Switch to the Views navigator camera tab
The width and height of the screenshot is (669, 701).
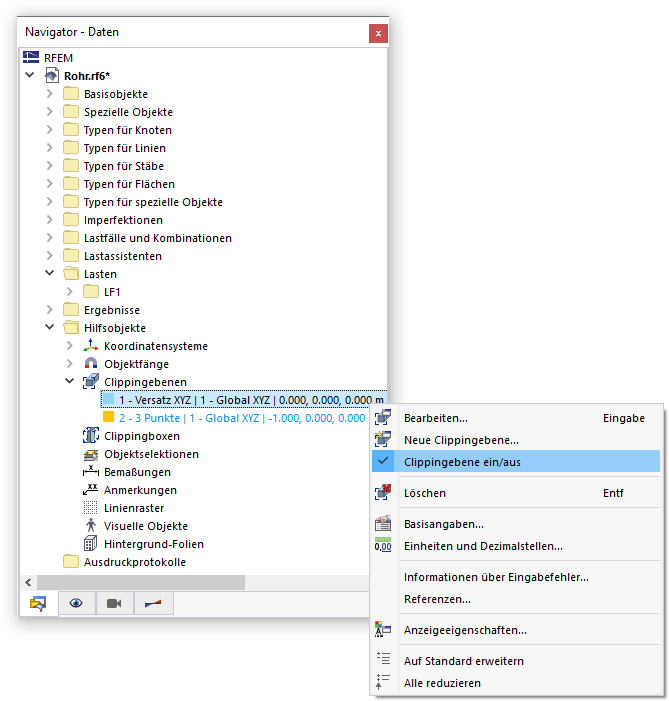114,604
